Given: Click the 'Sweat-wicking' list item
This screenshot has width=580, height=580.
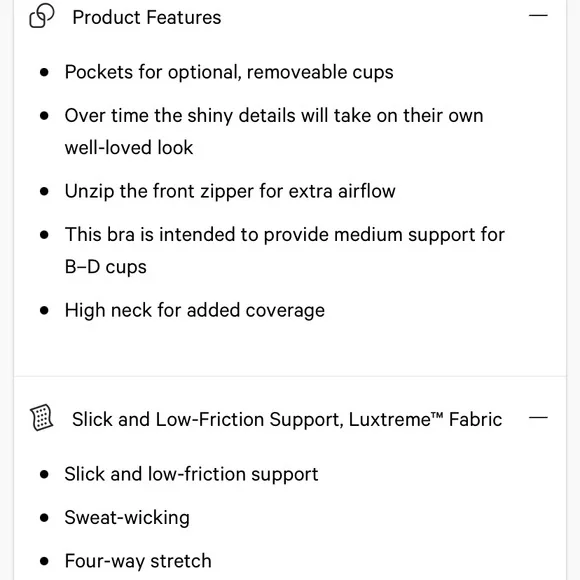Looking at the screenshot, I should (x=127, y=517).
